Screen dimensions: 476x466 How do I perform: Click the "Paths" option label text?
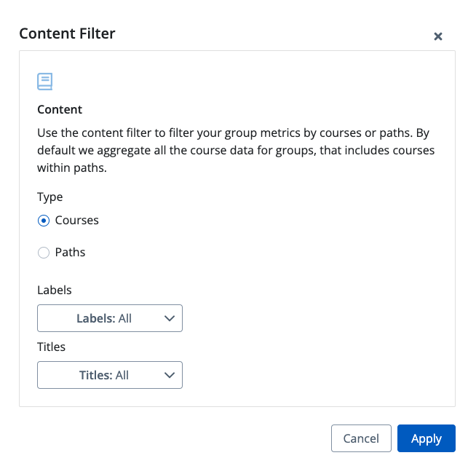tap(71, 252)
